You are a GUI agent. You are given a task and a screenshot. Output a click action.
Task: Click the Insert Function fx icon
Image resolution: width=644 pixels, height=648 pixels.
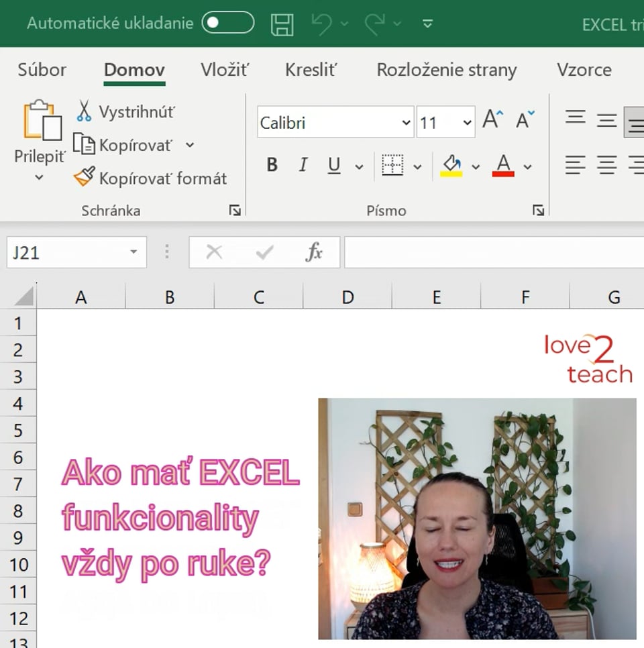[x=314, y=252]
